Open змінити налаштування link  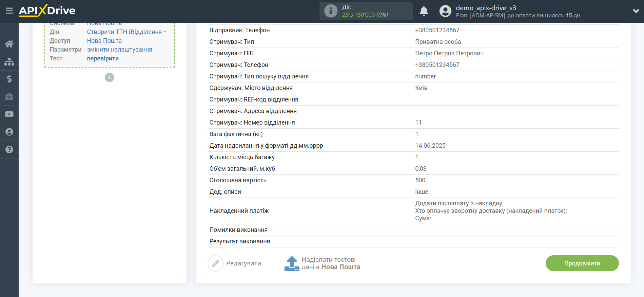tap(119, 50)
